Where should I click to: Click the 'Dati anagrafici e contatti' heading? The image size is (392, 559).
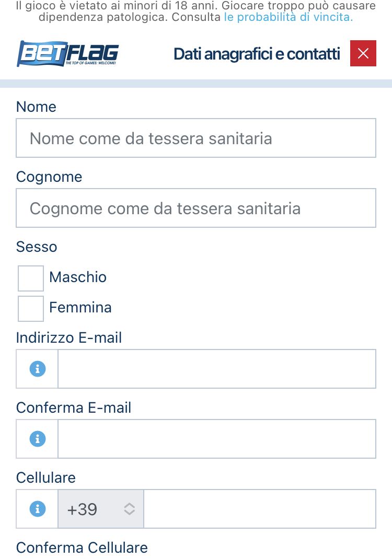257,54
